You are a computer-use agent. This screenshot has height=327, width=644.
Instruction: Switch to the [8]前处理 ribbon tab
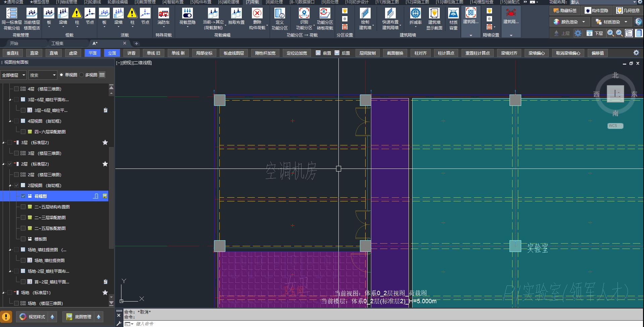point(274,2)
